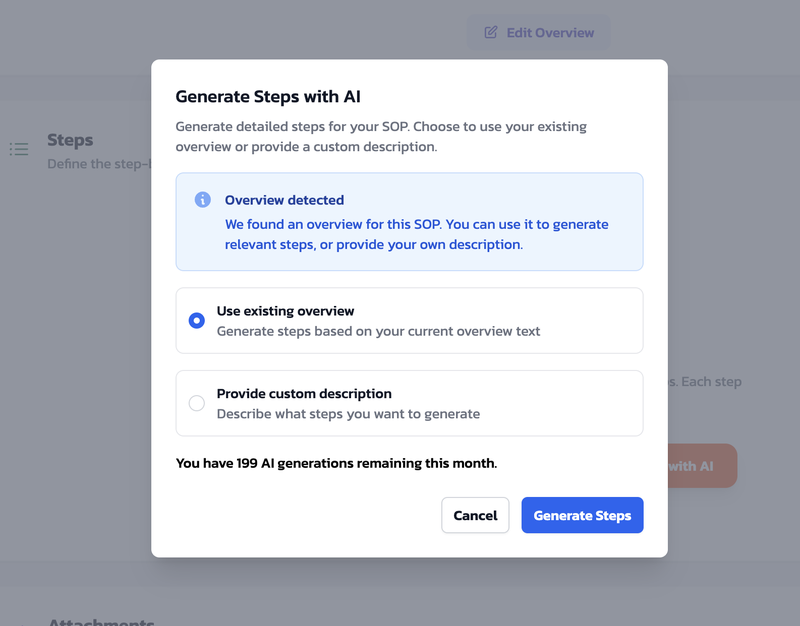Click the 'Generate Steps with AI' dialog title
This screenshot has height=626, width=800.
point(268,97)
